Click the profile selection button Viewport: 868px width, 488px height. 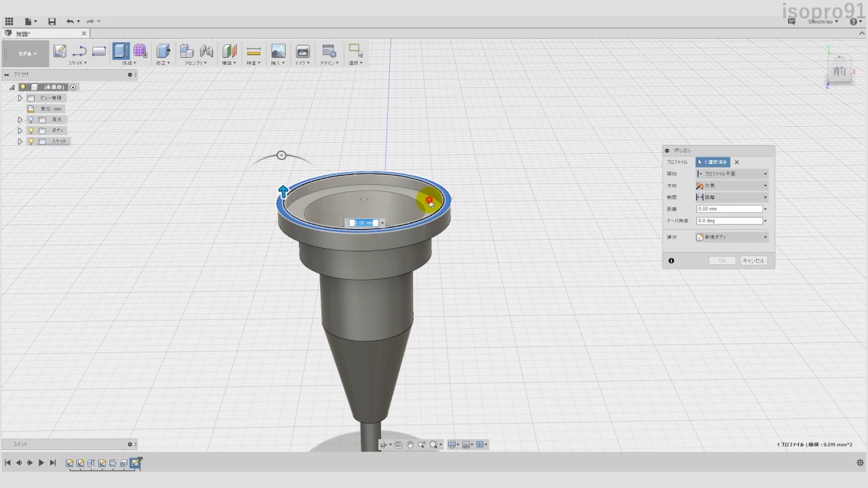[713, 163]
